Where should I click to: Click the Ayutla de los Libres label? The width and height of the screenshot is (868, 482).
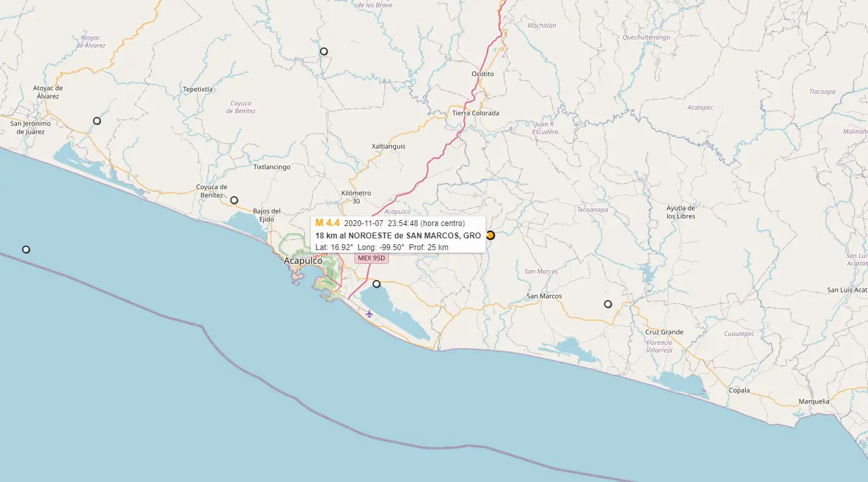pyautogui.click(x=681, y=212)
